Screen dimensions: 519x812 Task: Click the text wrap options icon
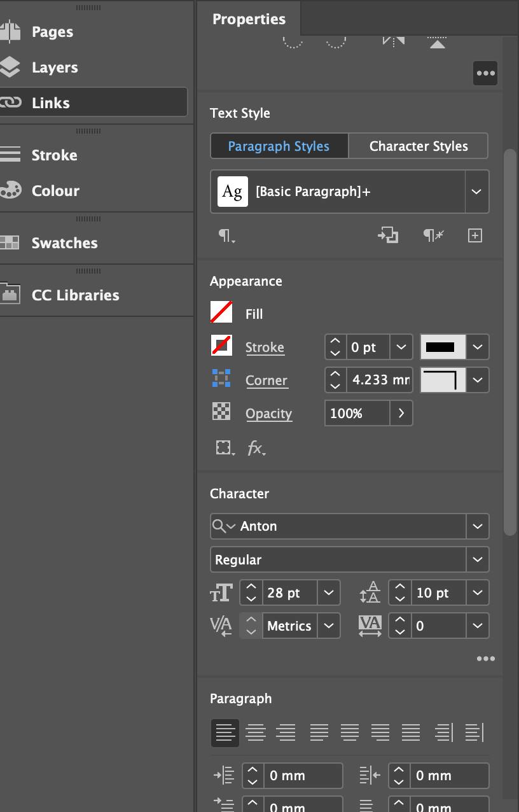coord(225,448)
